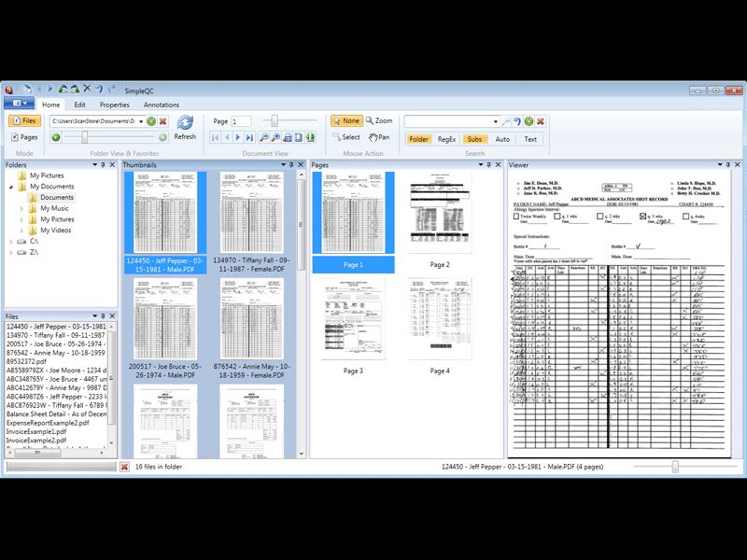The height and width of the screenshot is (560, 747).
Task: Expand the My Videos folder node
Action: 21,231
